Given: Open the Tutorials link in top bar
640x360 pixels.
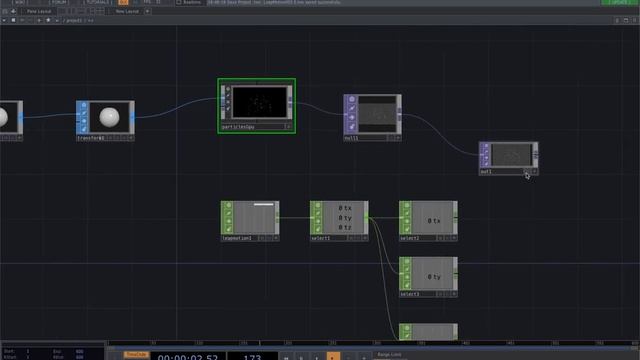Looking at the screenshot, I should (98, 2).
